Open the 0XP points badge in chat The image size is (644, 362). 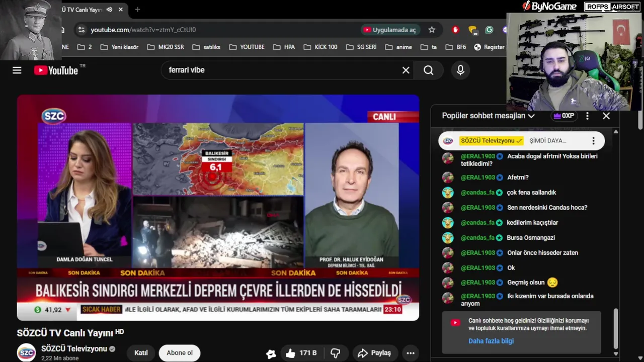click(563, 116)
